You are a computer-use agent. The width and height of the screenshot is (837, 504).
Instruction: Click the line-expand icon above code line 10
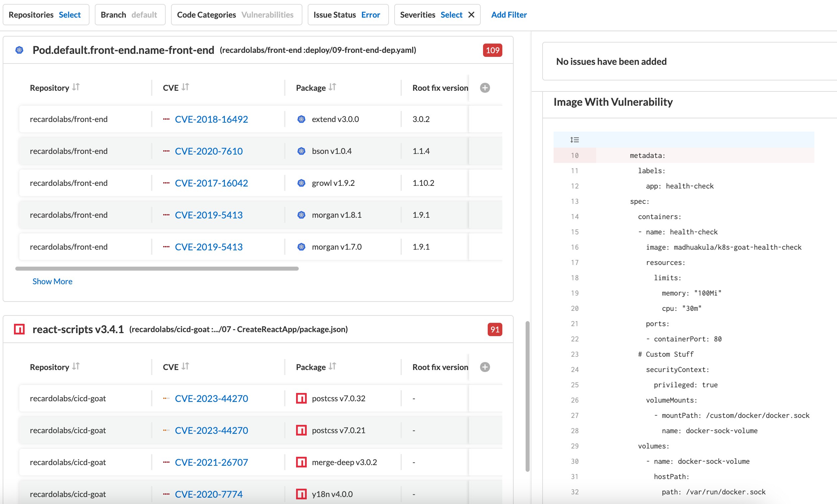[x=575, y=140]
